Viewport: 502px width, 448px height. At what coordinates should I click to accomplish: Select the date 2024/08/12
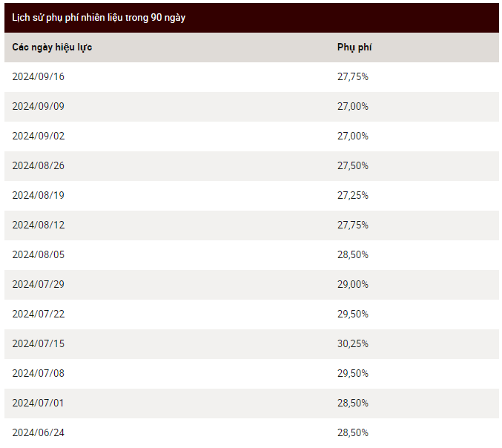click(x=38, y=225)
